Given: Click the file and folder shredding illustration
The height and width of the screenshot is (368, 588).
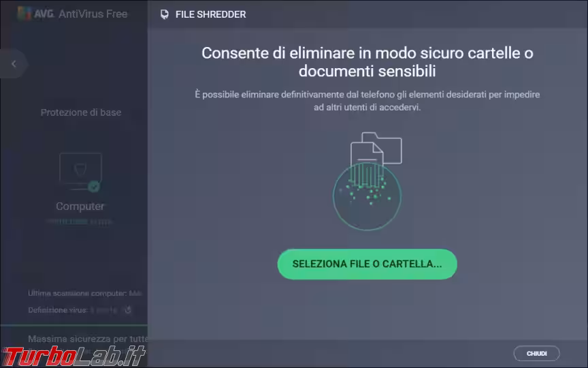Looking at the screenshot, I should pos(367,181).
